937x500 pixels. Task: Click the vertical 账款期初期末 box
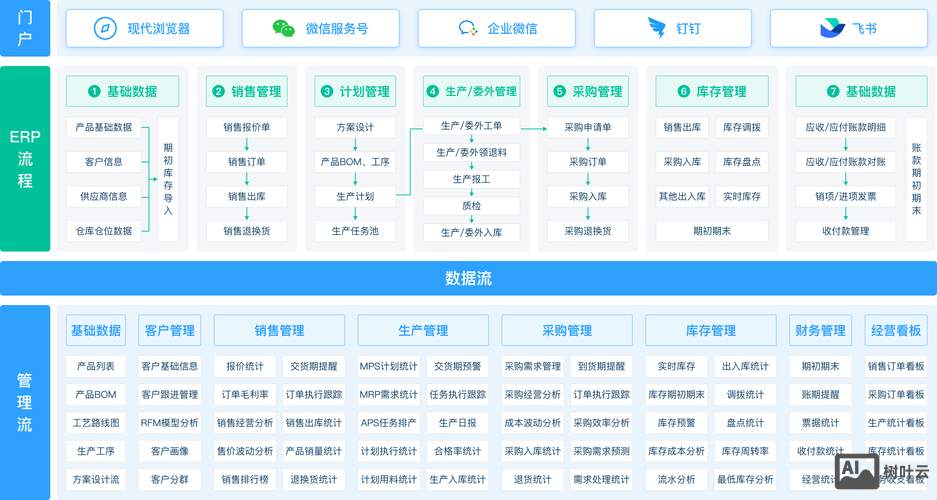(917, 179)
